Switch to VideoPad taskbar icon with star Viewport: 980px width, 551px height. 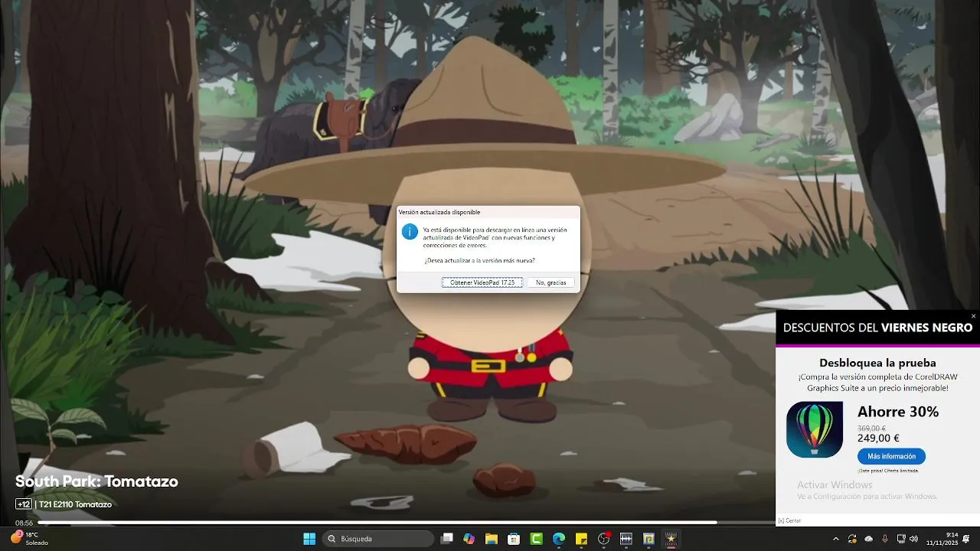click(x=671, y=539)
